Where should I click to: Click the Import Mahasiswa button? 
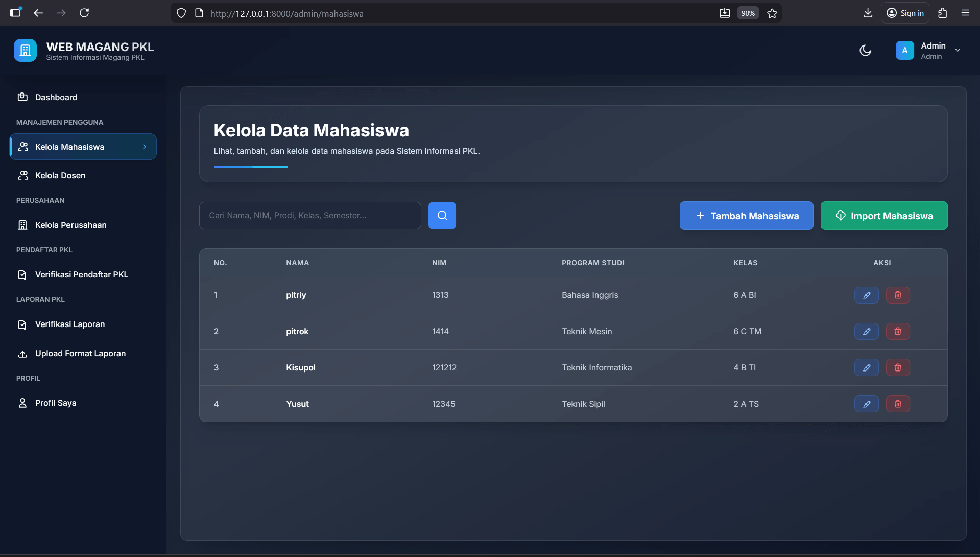[x=884, y=216]
